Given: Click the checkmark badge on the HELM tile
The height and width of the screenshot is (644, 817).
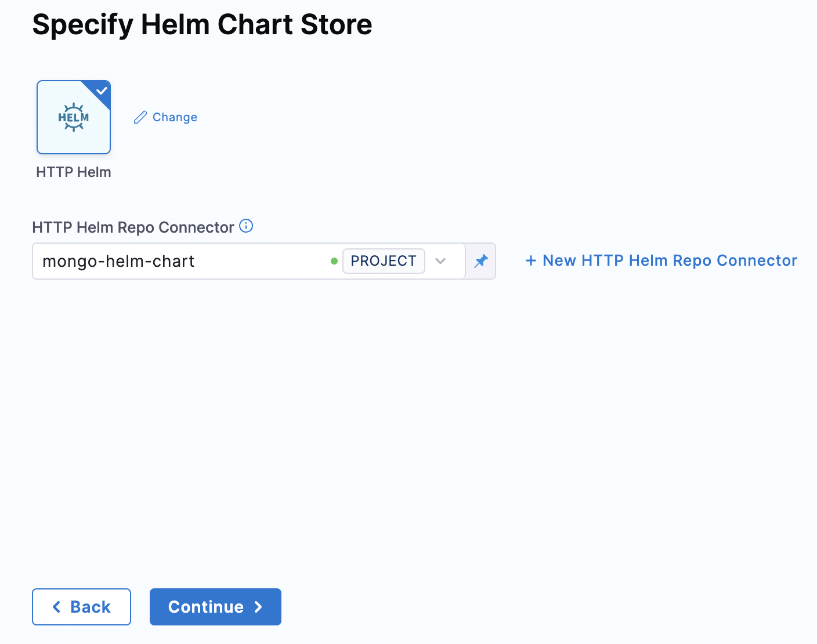Looking at the screenshot, I should coord(102,91).
